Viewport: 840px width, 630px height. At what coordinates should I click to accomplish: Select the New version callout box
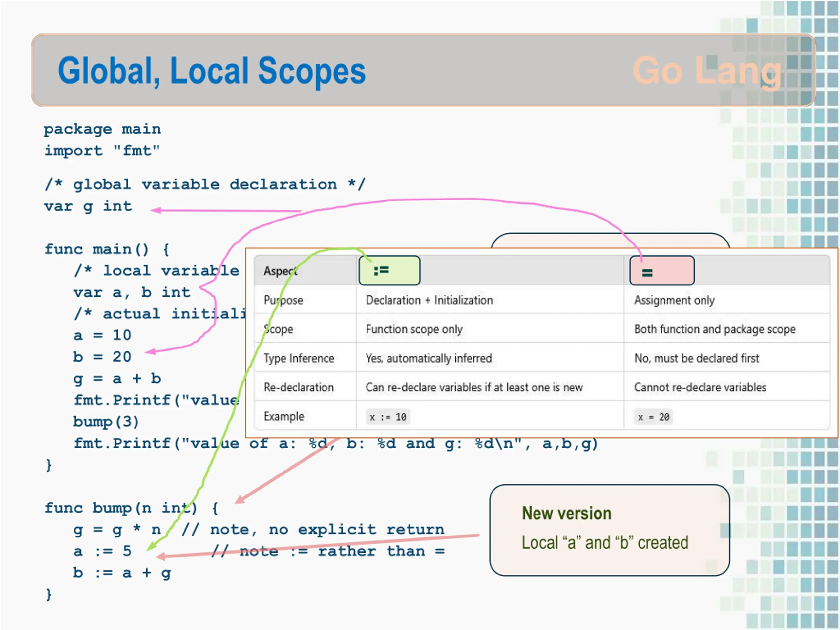610,530
